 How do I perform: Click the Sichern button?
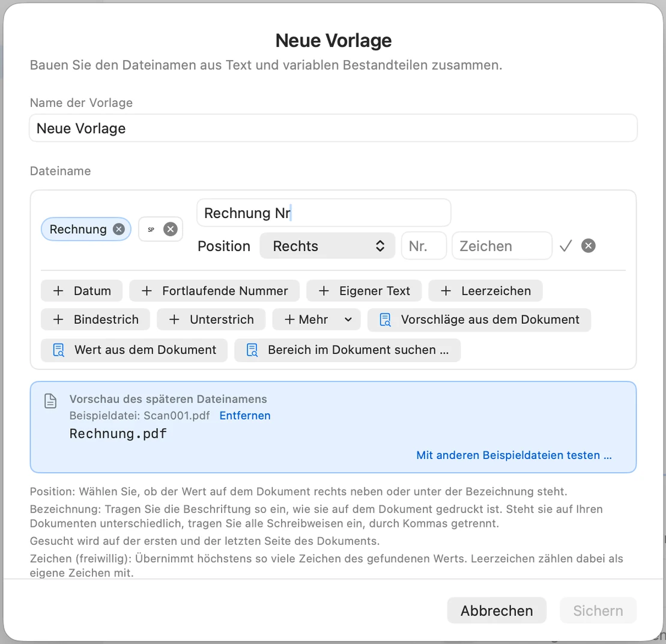coord(598,610)
